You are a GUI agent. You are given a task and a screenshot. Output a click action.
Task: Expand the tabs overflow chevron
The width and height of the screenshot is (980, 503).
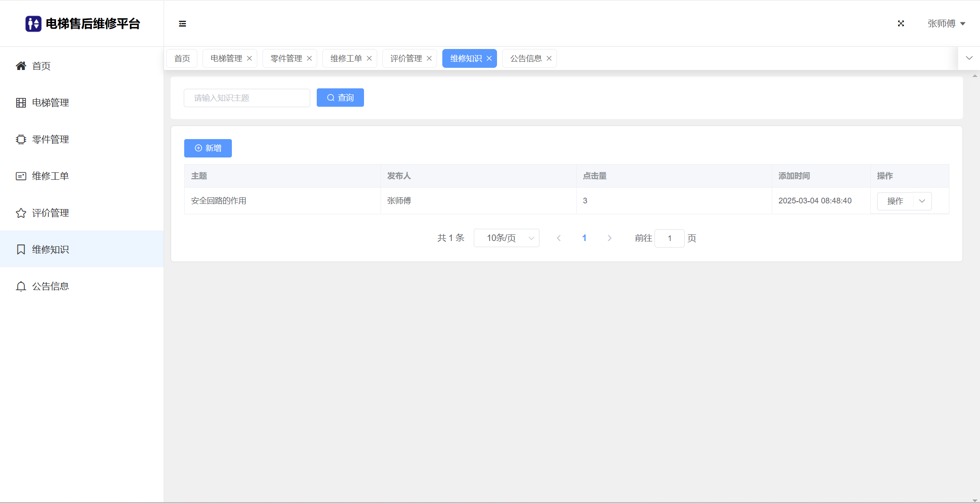[x=969, y=58]
